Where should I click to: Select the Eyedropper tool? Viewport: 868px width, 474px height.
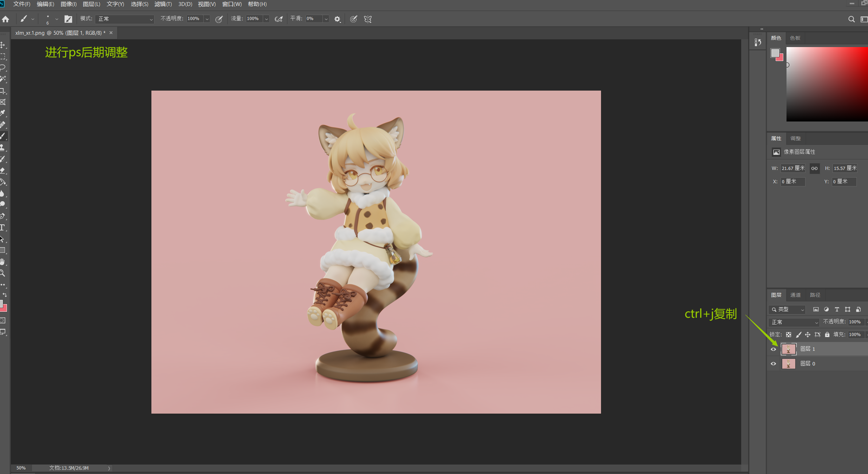3,113
